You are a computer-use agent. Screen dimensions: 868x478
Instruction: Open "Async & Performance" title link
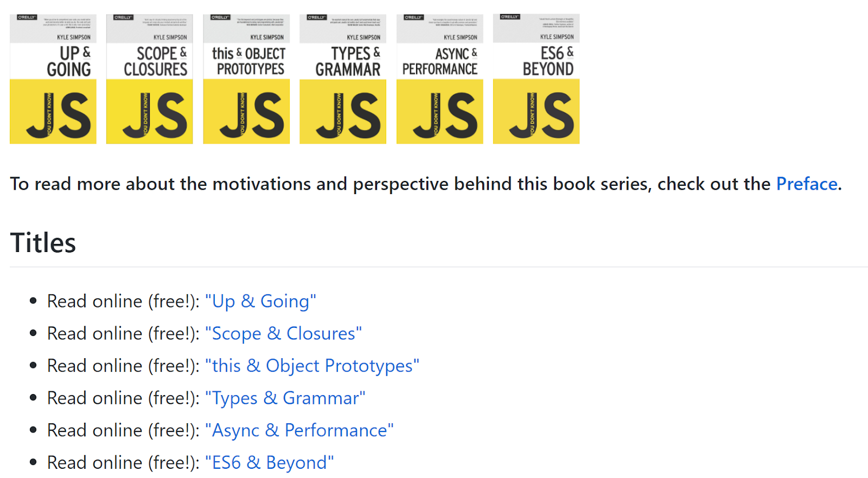click(x=299, y=430)
